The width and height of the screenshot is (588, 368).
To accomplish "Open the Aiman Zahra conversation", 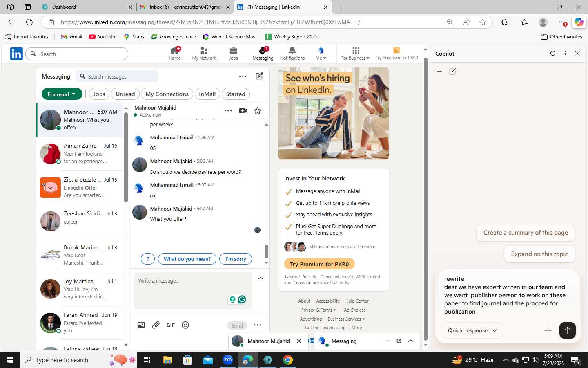I will 80,153.
